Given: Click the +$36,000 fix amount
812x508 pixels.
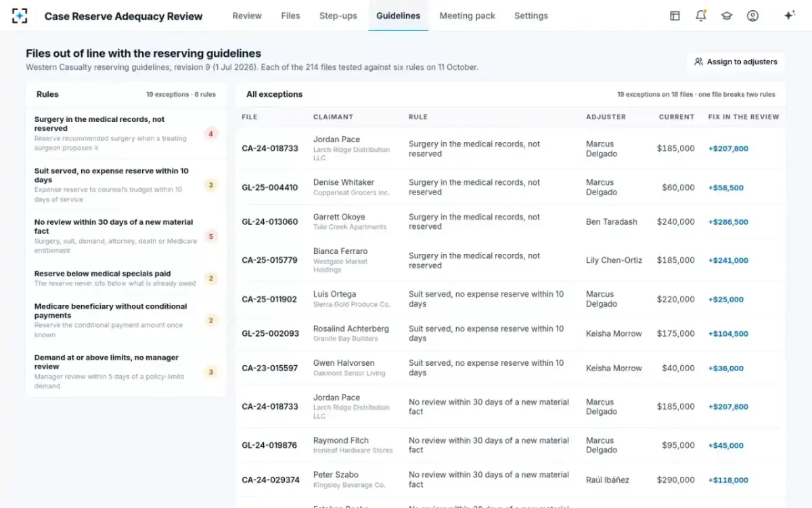Looking at the screenshot, I should click(x=726, y=368).
